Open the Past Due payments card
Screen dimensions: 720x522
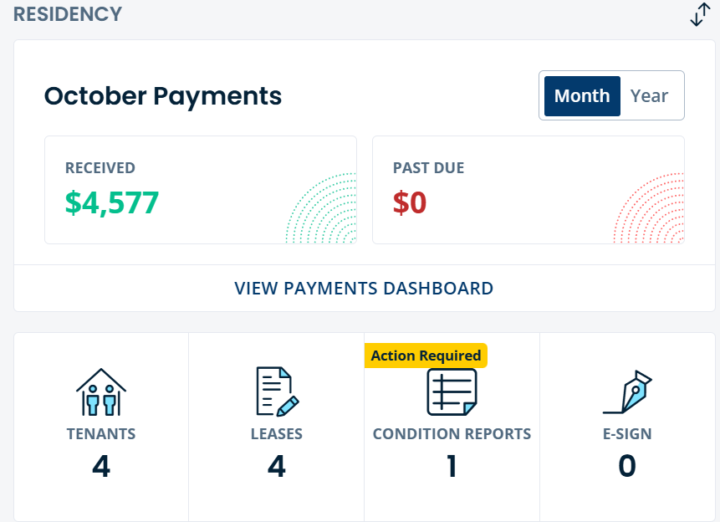tap(528, 190)
